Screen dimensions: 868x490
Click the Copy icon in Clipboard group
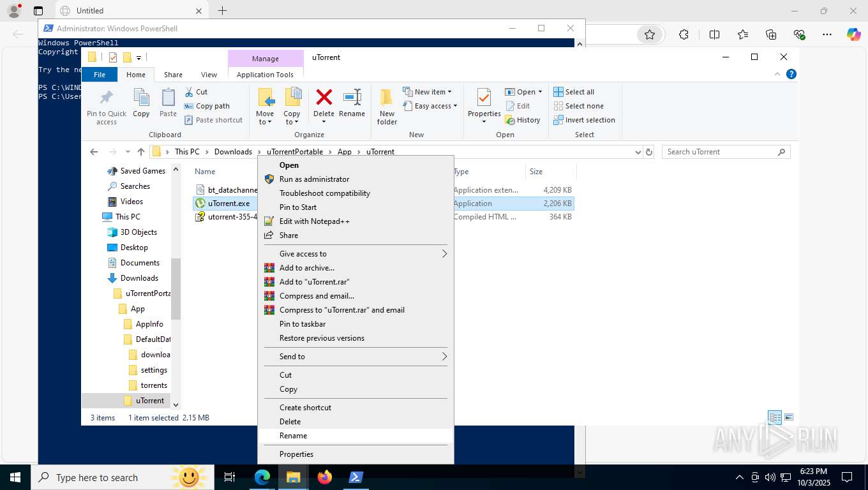point(141,98)
